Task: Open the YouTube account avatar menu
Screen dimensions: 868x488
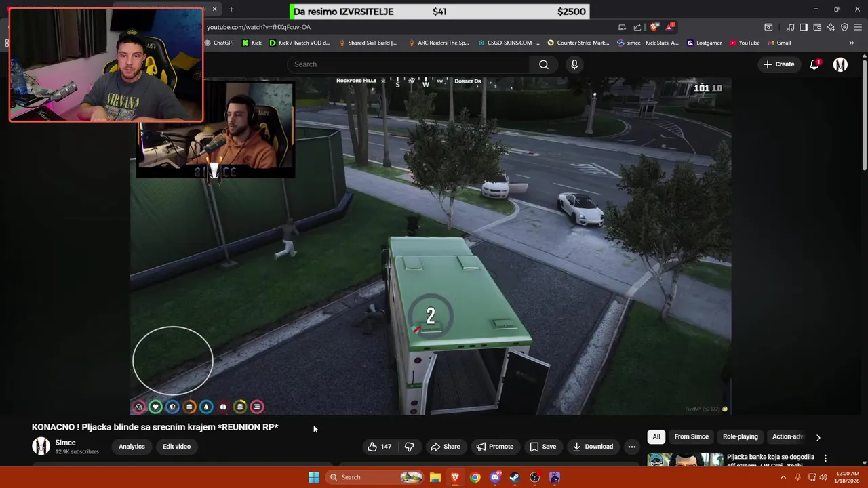Action: [x=840, y=64]
